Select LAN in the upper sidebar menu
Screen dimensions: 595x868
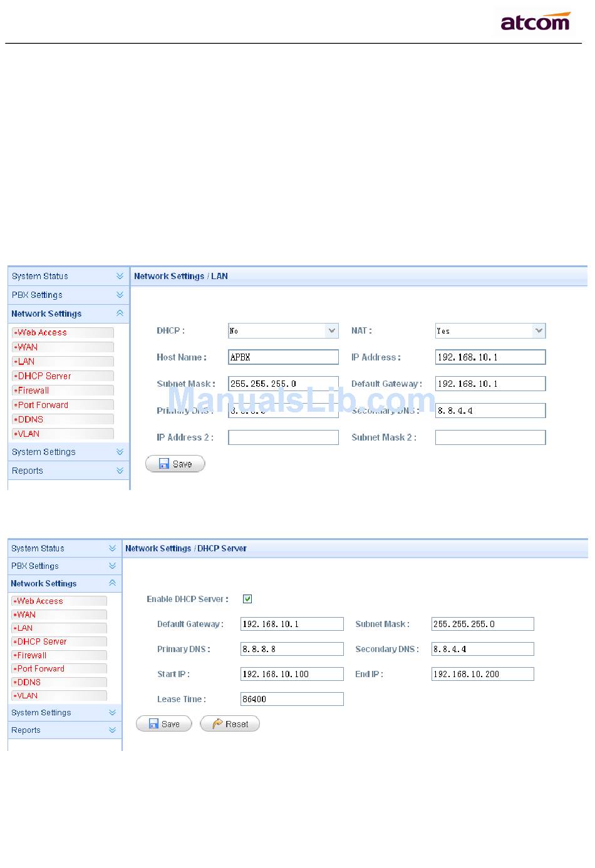[x=63, y=361]
